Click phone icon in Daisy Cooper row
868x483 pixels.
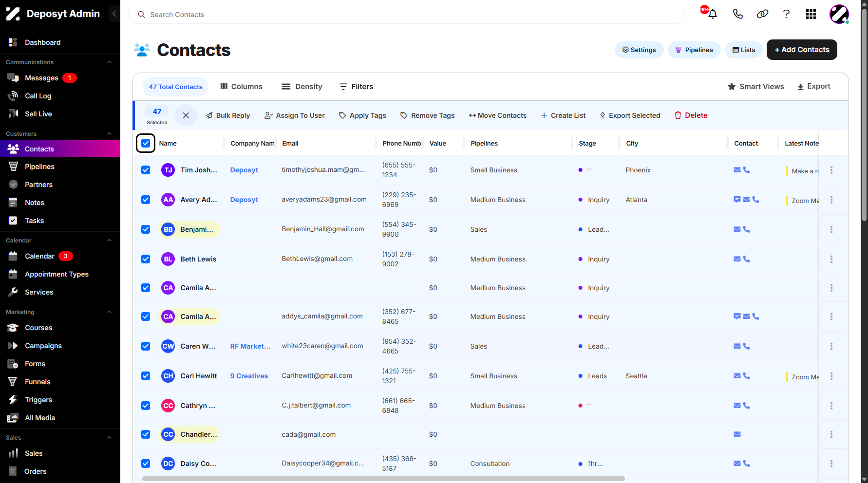(x=746, y=464)
